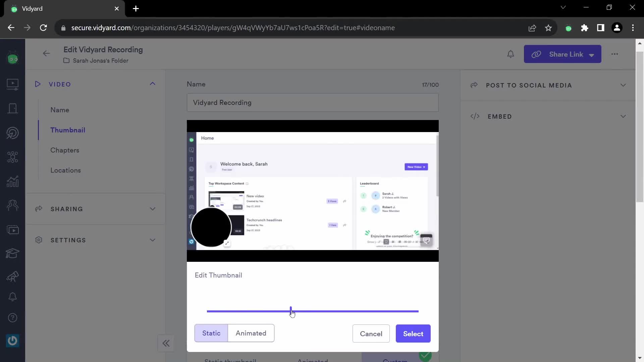Click the Cancel button to dismiss dialog
This screenshot has height=362, width=644.
pos(371,334)
